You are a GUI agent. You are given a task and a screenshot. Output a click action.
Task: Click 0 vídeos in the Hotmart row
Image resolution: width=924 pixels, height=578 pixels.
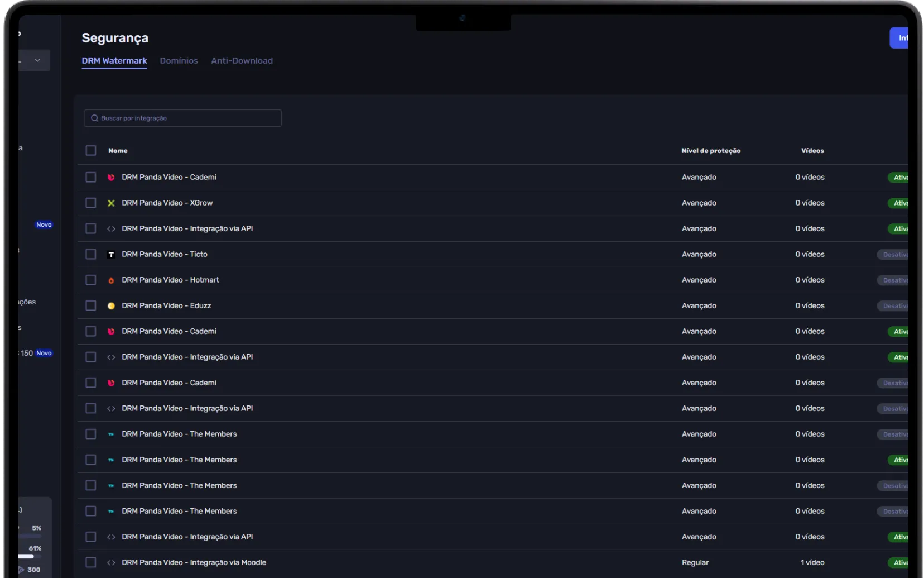tap(810, 280)
